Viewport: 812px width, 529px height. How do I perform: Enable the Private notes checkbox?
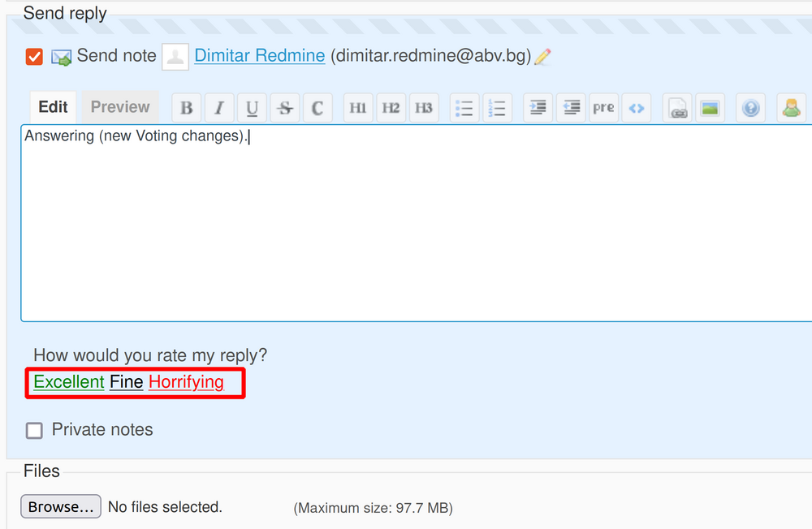click(x=34, y=430)
